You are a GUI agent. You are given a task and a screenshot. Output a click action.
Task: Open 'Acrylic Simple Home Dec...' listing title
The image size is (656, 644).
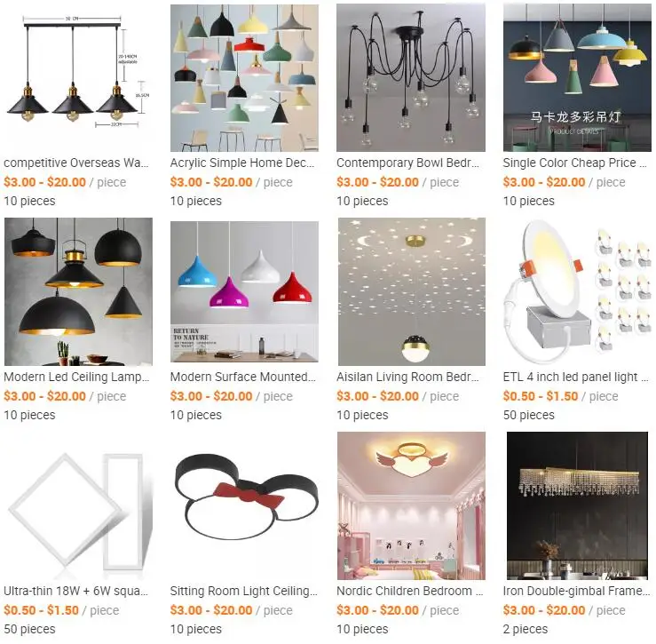pos(242,163)
